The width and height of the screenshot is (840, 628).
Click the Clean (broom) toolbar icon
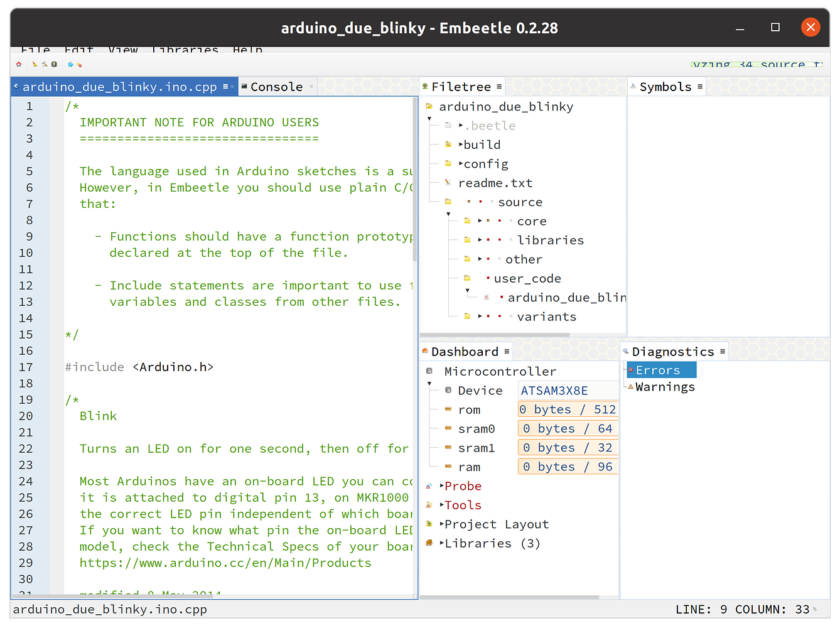(x=35, y=64)
